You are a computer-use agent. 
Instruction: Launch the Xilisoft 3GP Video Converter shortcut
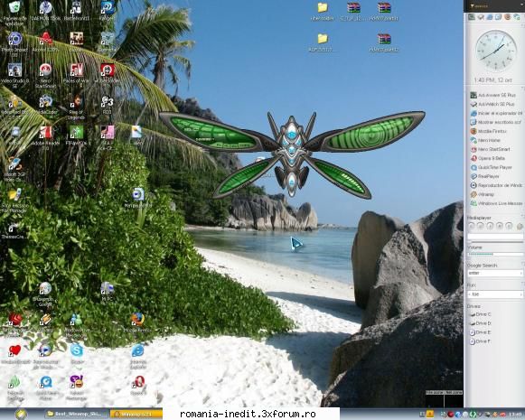click(14, 164)
